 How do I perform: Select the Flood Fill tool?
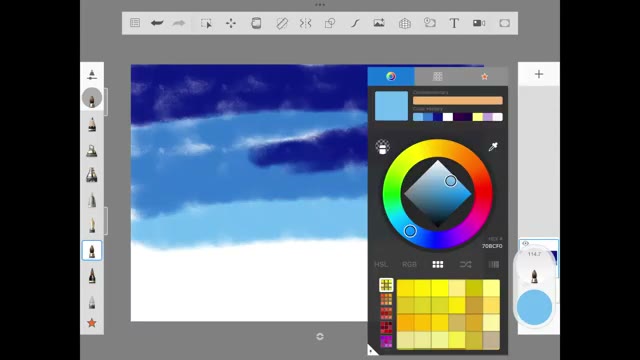click(x=256, y=23)
